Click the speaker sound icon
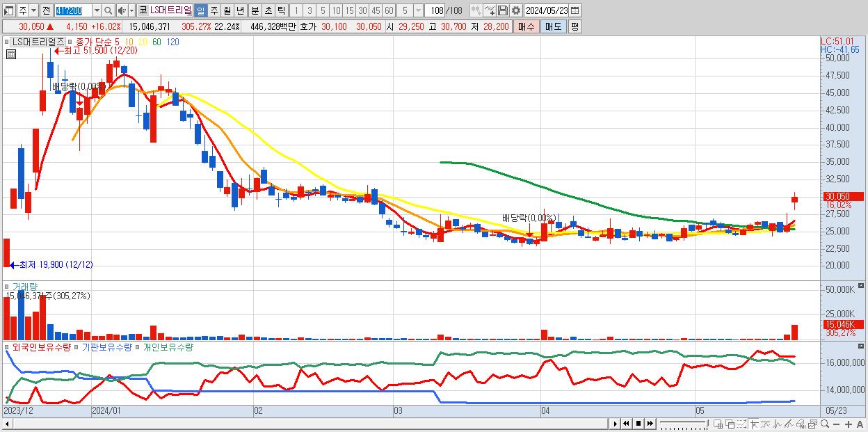868x432 pixels. click(121, 10)
